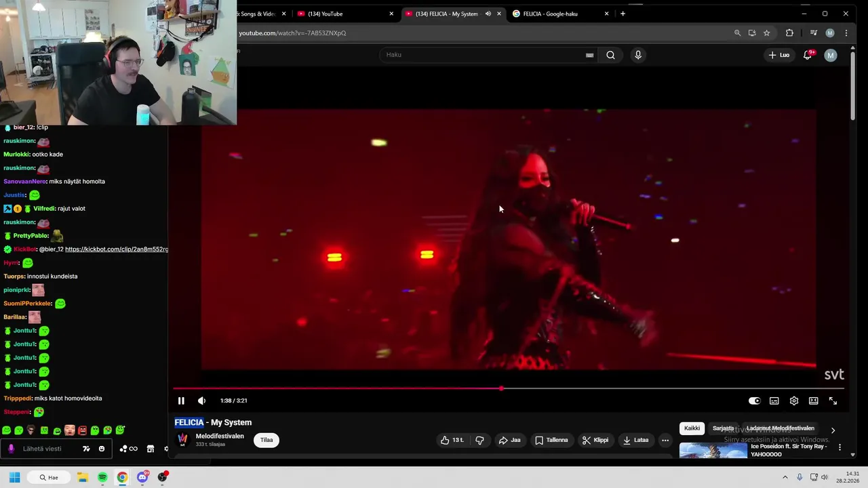The height and width of the screenshot is (488, 868).
Task: Select the Kaikki filter chip
Action: point(692,428)
